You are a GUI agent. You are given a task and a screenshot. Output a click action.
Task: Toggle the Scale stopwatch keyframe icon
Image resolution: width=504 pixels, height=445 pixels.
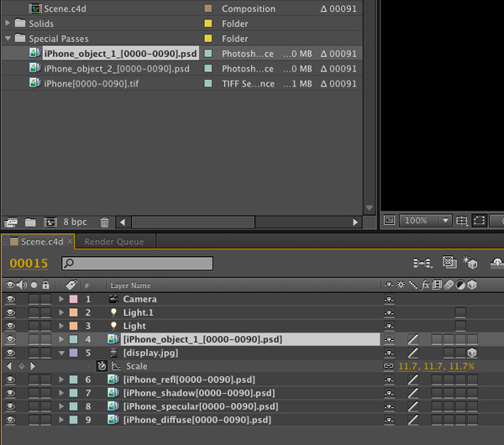(x=102, y=366)
